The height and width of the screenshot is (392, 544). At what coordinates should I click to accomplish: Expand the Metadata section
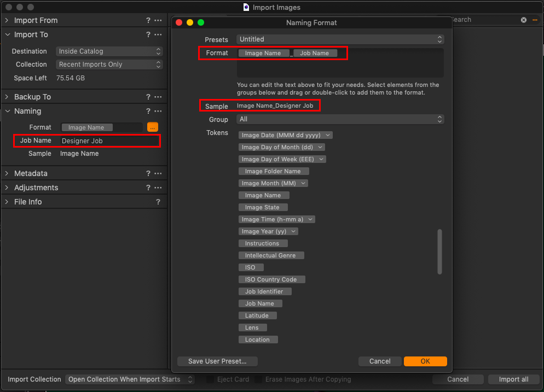click(x=7, y=173)
